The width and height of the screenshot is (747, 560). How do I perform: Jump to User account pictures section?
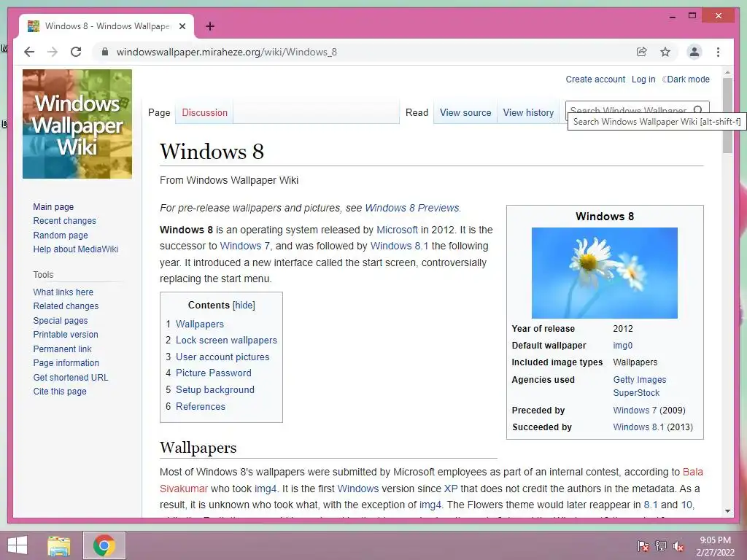point(222,357)
